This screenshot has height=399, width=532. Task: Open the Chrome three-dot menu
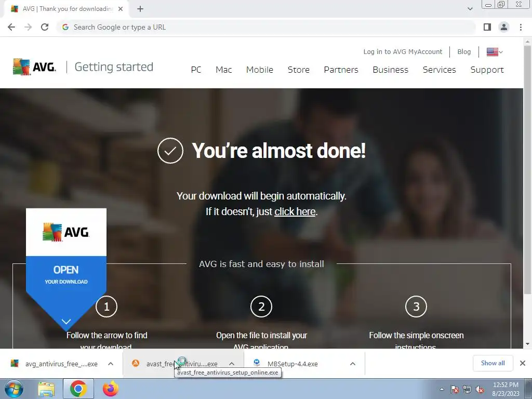[x=521, y=27]
